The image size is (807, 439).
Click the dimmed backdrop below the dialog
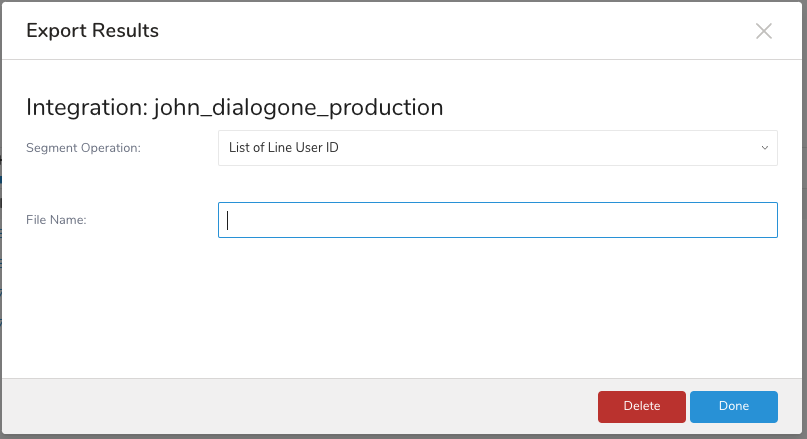tap(400, 436)
